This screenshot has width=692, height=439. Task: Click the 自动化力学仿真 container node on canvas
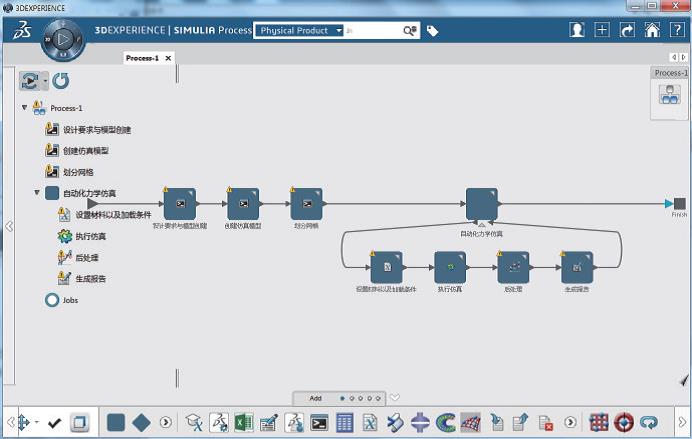tap(482, 204)
